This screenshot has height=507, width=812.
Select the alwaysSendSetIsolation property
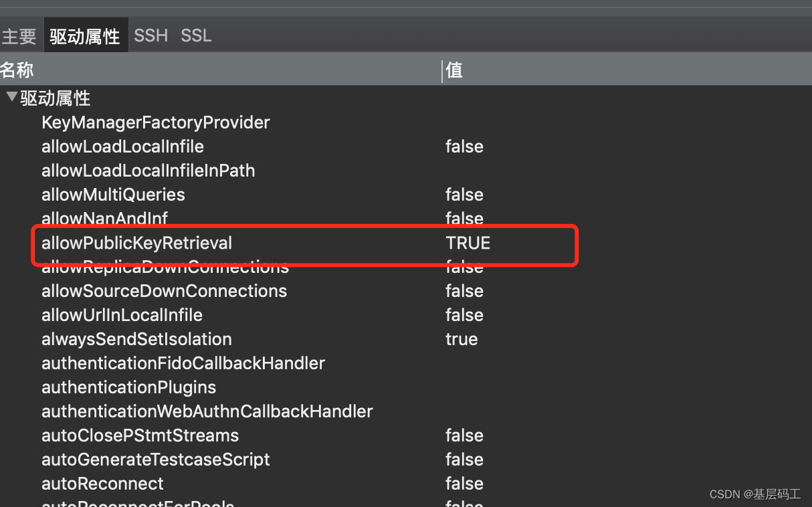(x=136, y=339)
